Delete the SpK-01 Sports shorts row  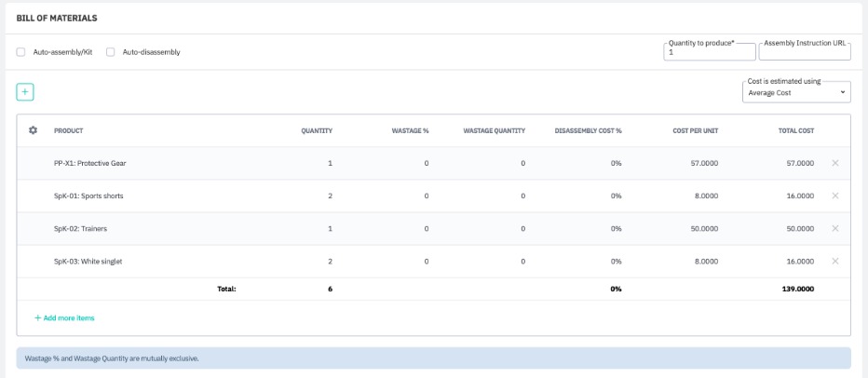tap(834, 196)
